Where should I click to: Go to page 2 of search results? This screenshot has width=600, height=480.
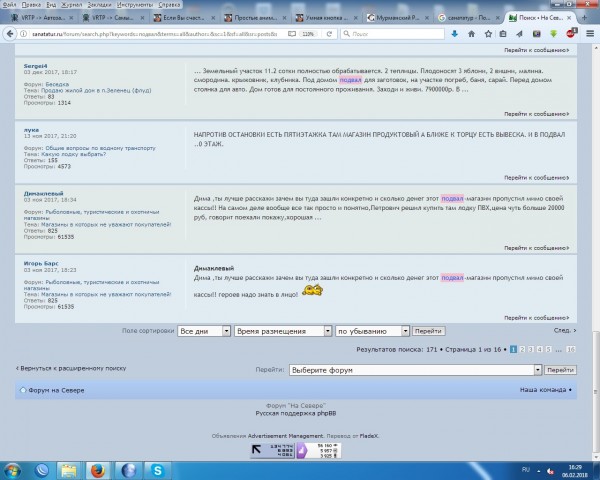(523, 349)
